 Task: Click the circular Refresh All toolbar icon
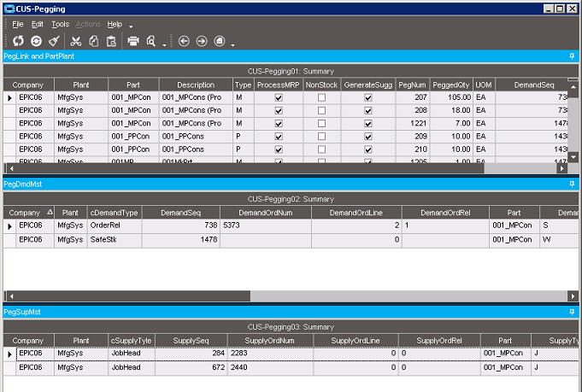[36, 41]
